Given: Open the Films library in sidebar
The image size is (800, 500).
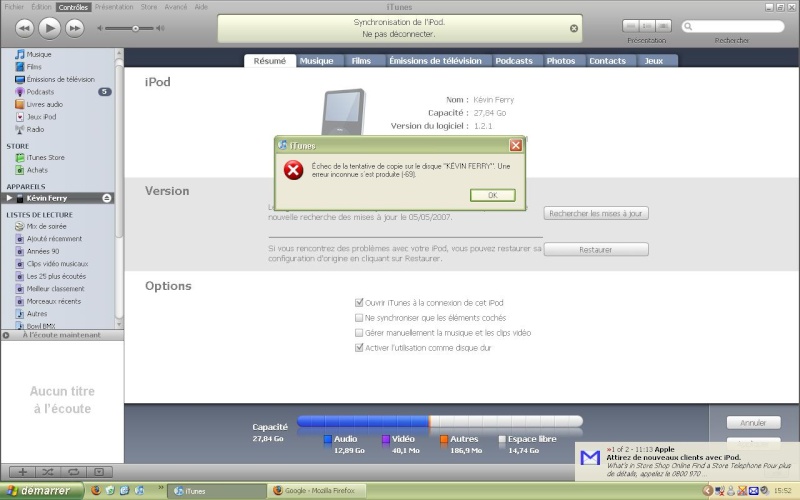Looking at the screenshot, I should tap(34, 67).
